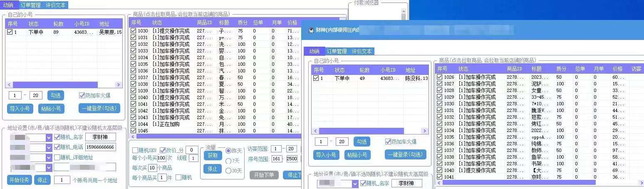The height and width of the screenshot is (189, 644).
Task: Open 订单管理 tab in the background window
Action: point(31,5)
